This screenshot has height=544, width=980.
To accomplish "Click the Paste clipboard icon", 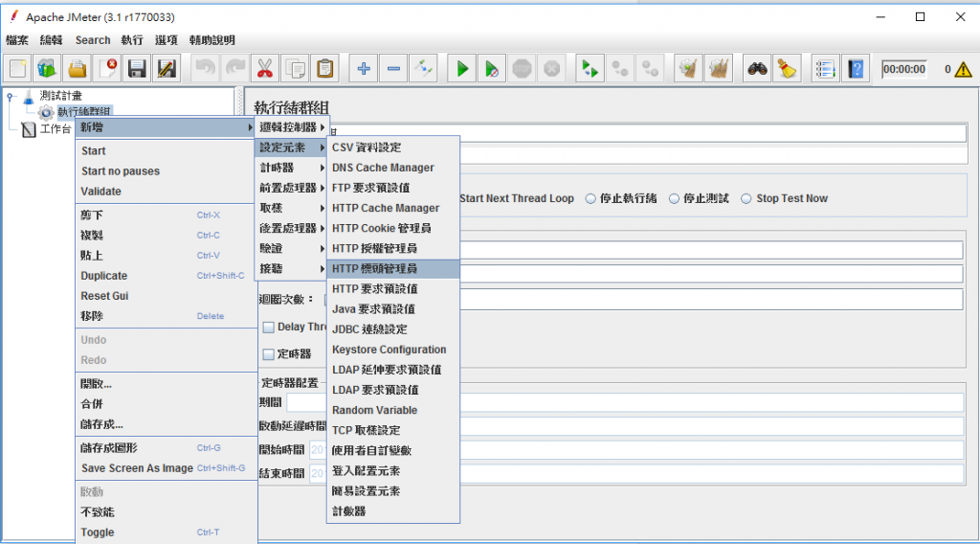I will tap(325, 69).
